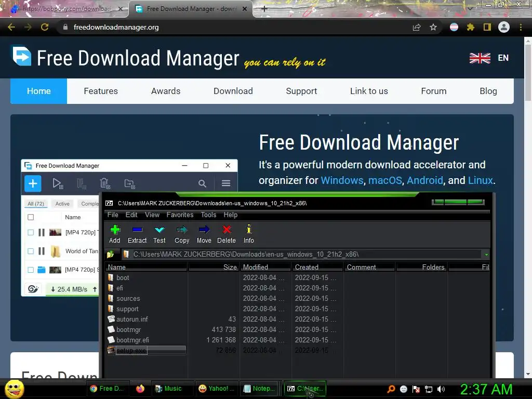The height and width of the screenshot is (399, 532).
Task: Reload the page in the browser
Action: [x=45, y=27]
